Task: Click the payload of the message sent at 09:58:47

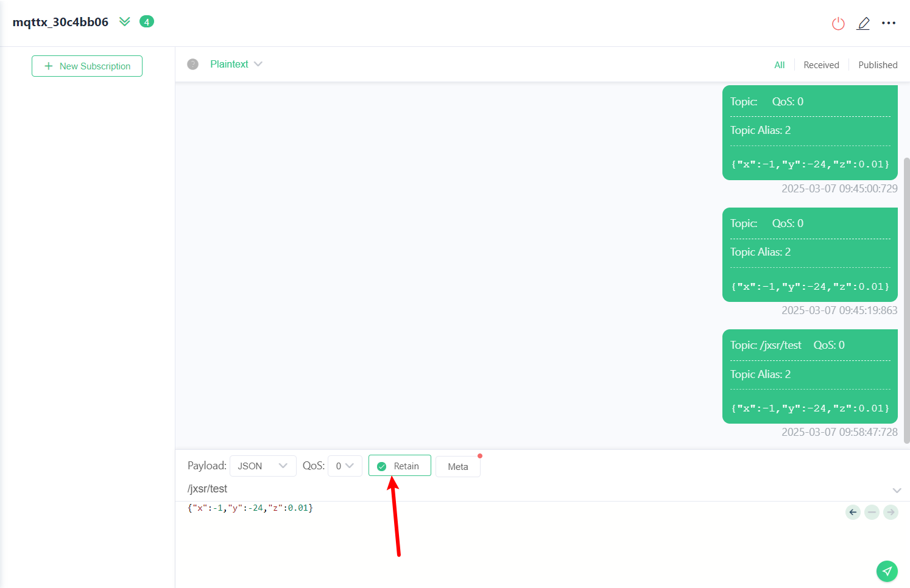Action: click(810, 408)
